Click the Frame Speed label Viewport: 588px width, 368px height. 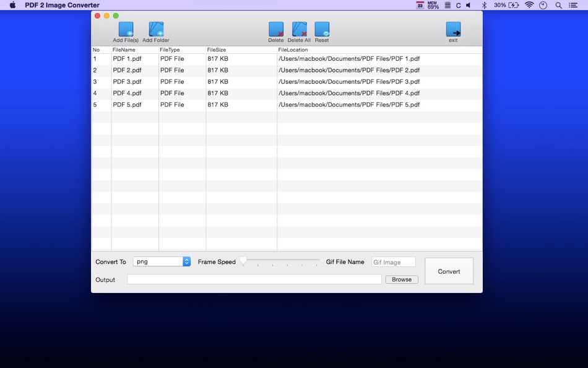click(x=217, y=261)
